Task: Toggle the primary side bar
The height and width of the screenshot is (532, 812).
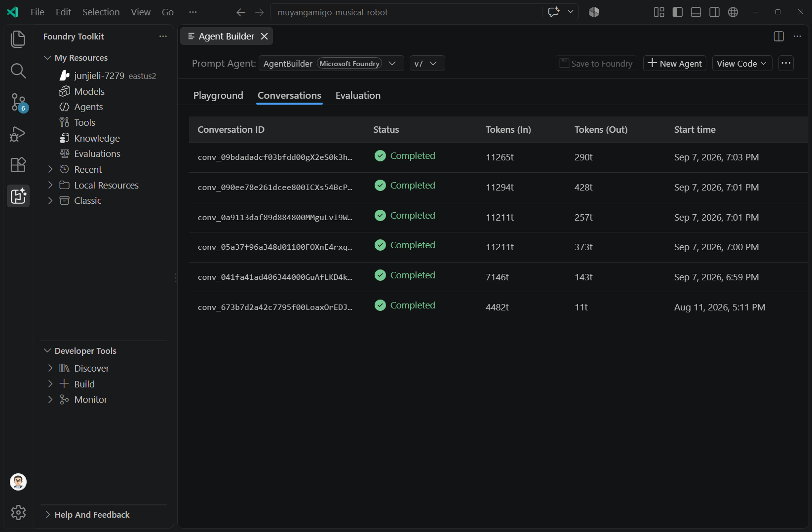Action: [x=678, y=12]
